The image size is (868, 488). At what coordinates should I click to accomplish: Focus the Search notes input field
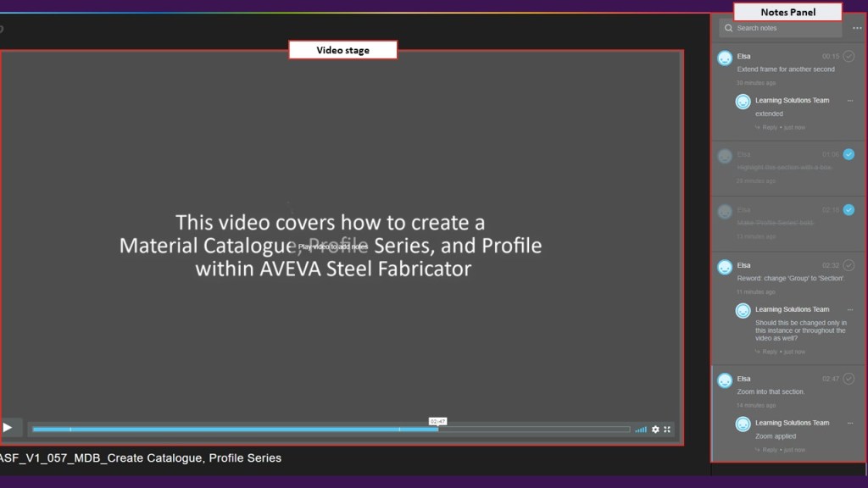(784, 28)
